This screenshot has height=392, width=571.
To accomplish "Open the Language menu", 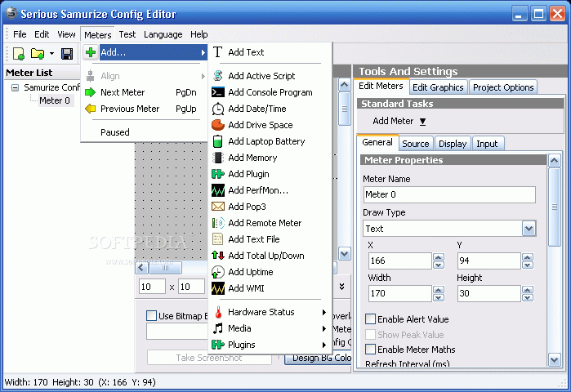I will coord(163,34).
